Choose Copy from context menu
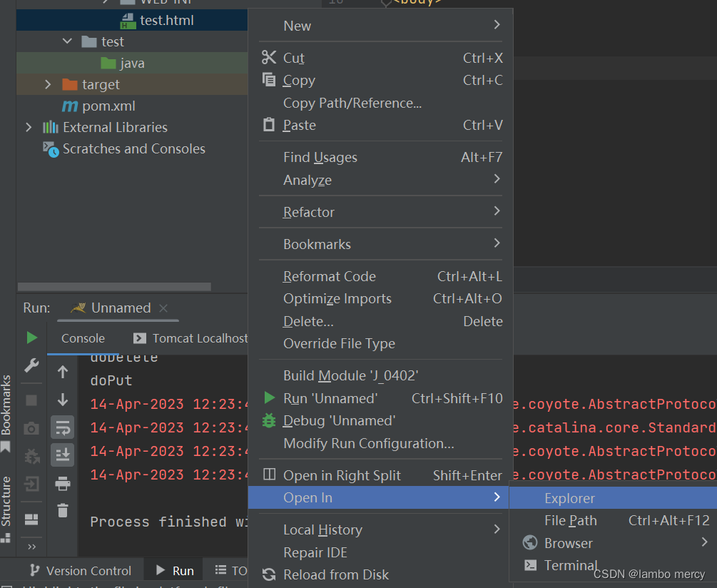717x588 pixels. (x=380, y=80)
